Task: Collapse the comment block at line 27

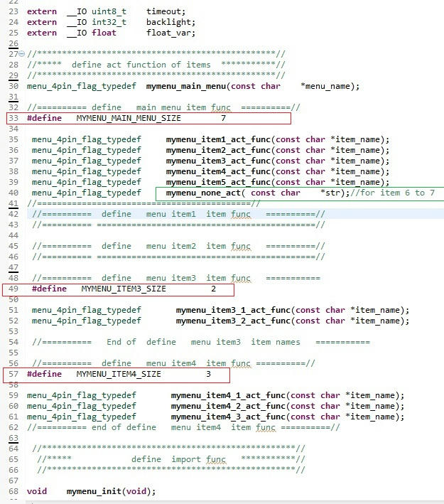Action: tap(21, 54)
